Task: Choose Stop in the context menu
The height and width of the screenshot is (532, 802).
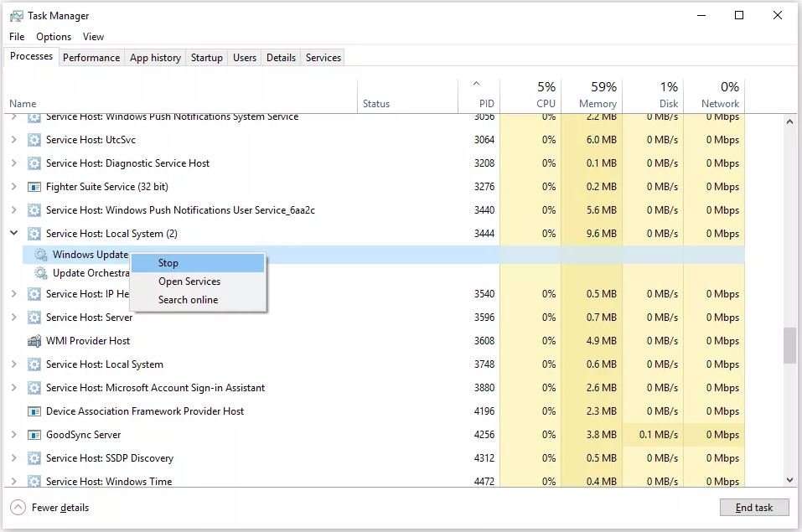Action: click(x=168, y=263)
